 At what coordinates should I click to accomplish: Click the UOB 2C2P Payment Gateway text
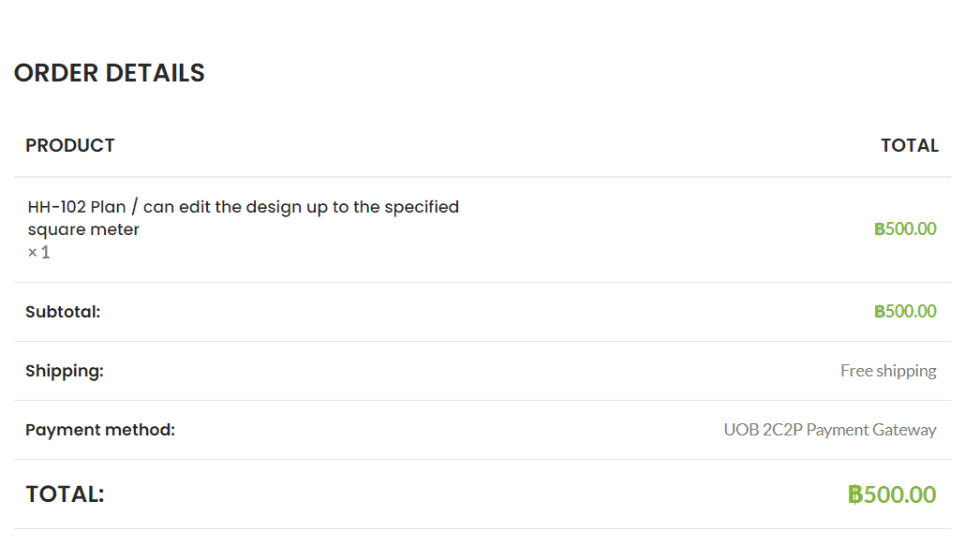pyautogui.click(x=829, y=430)
